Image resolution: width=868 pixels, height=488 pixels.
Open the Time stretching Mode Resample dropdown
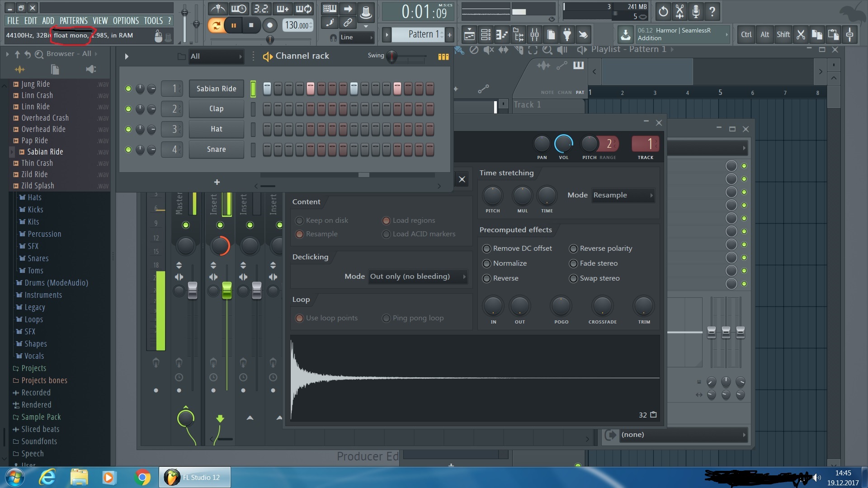pos(623,195)
